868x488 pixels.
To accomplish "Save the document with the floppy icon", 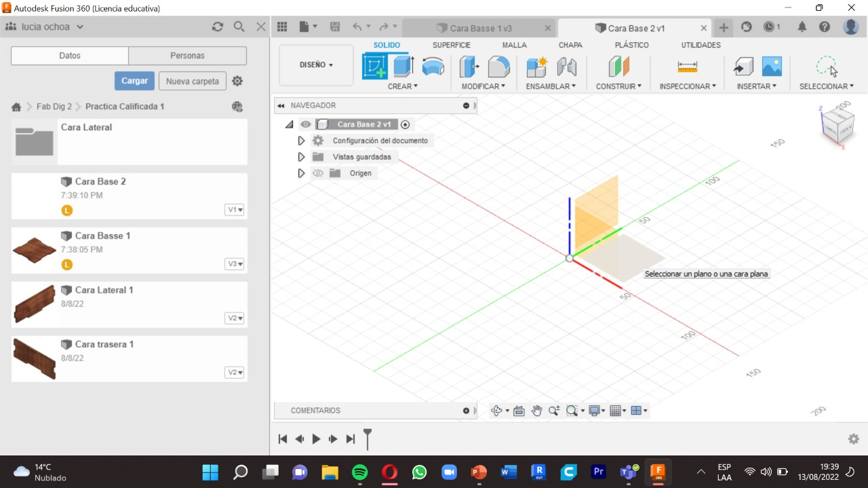I will pos(335,27).
